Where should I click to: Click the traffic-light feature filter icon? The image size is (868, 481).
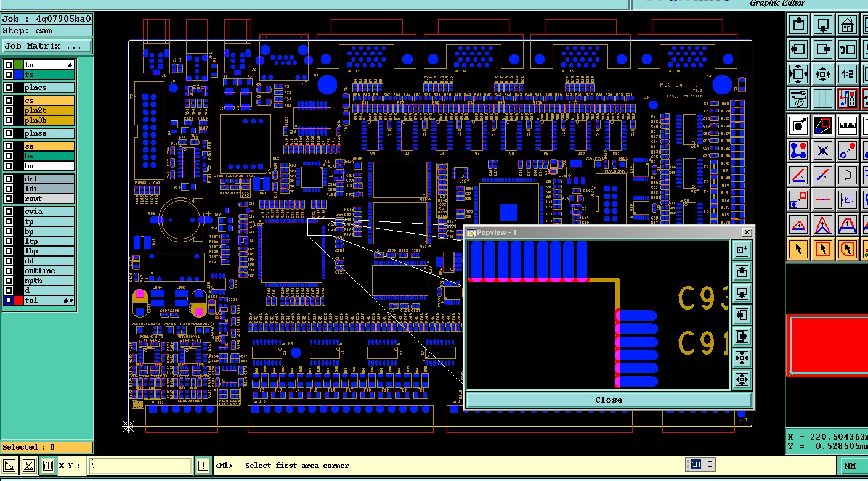(848, 98)
